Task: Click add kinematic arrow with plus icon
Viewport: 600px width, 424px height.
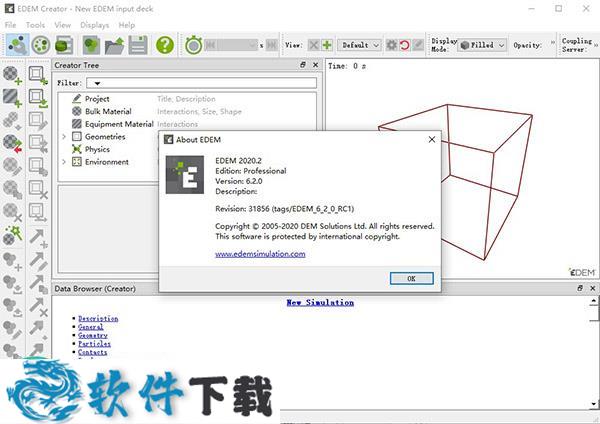Action: pos(38,238)
